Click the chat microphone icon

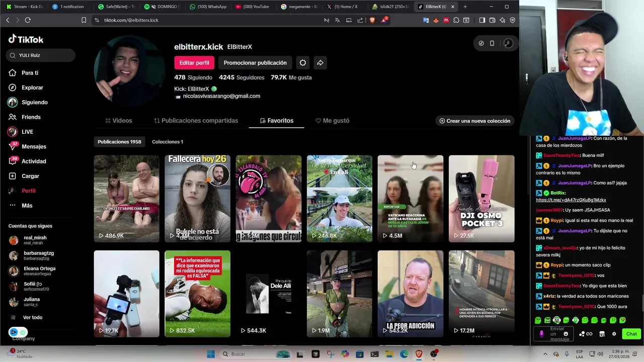[541, 334]
